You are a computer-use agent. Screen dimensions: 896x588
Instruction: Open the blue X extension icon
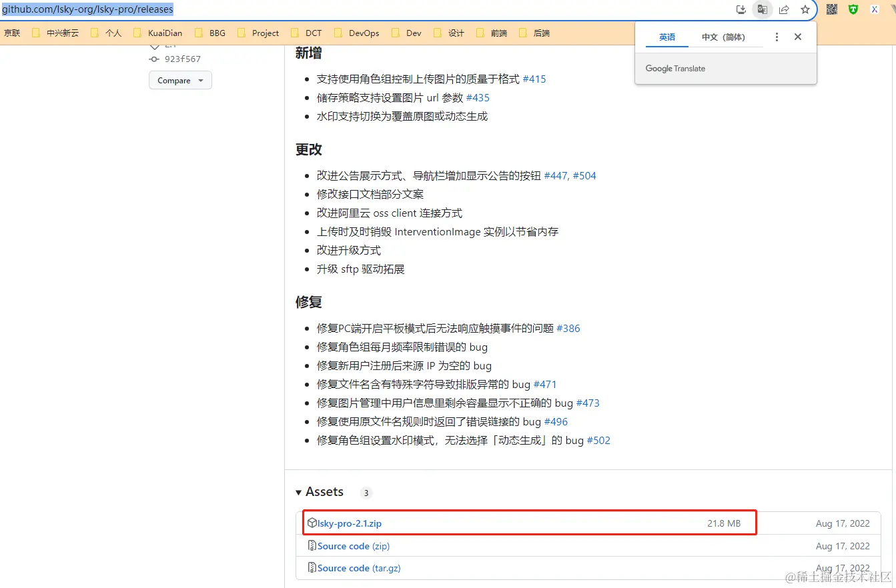pos(874,9)
